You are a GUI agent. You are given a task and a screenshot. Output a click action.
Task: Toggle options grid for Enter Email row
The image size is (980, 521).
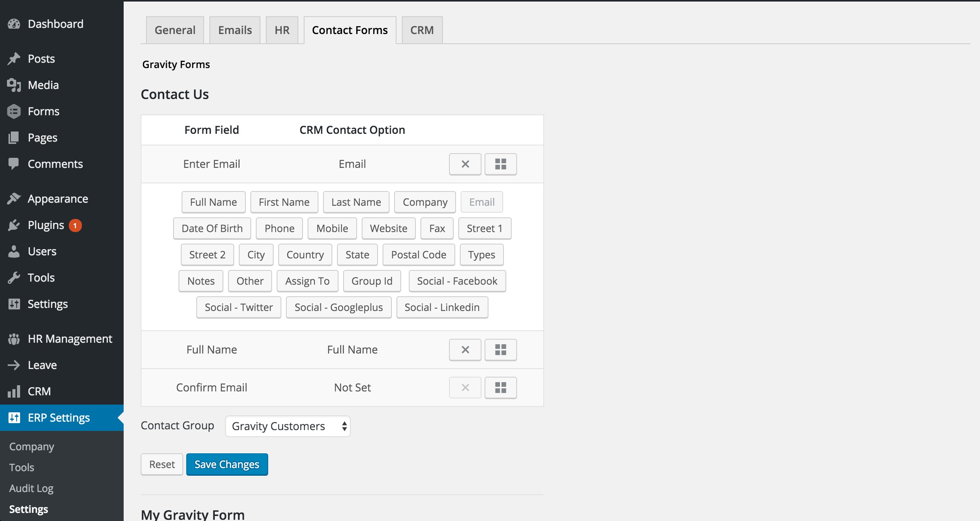click(500, 164)
